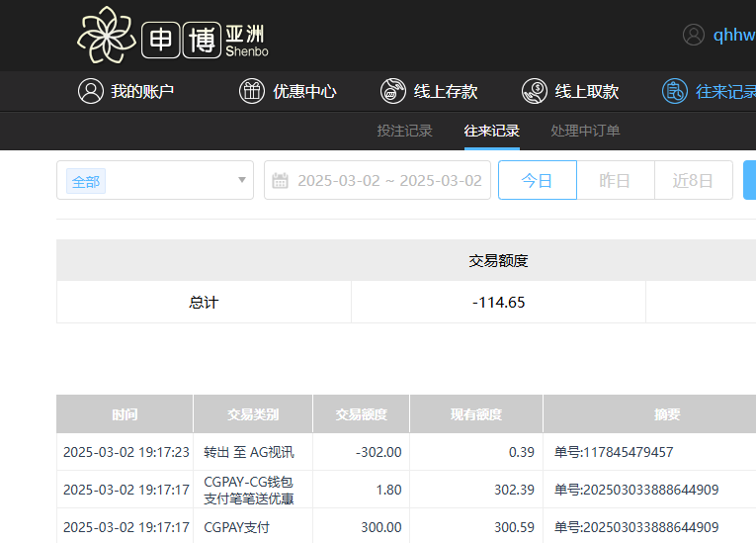Open 我的账户 menu item
The image size is (756, 543).
click(142, 91)
